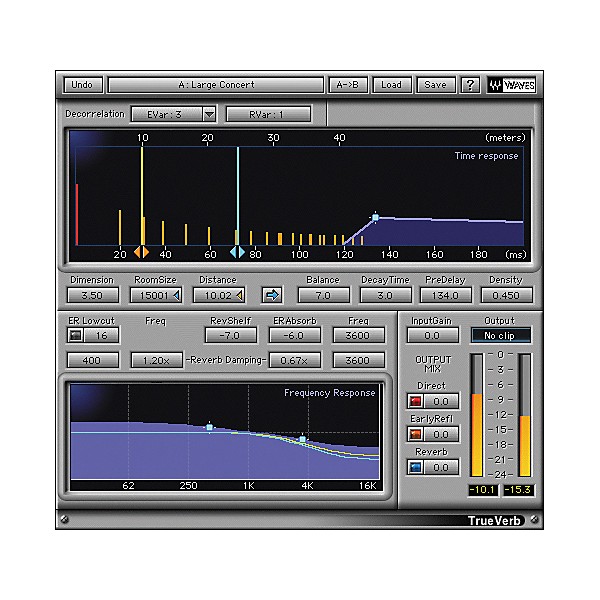Click the high damping ratio 0.67x
The height and width of the screenshot is (600, 600).
pos(294,360)
